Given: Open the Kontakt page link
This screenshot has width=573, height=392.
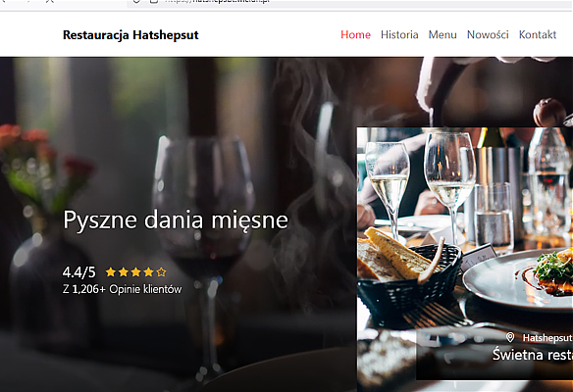Looking at the screenshot, I should point(538,34).
